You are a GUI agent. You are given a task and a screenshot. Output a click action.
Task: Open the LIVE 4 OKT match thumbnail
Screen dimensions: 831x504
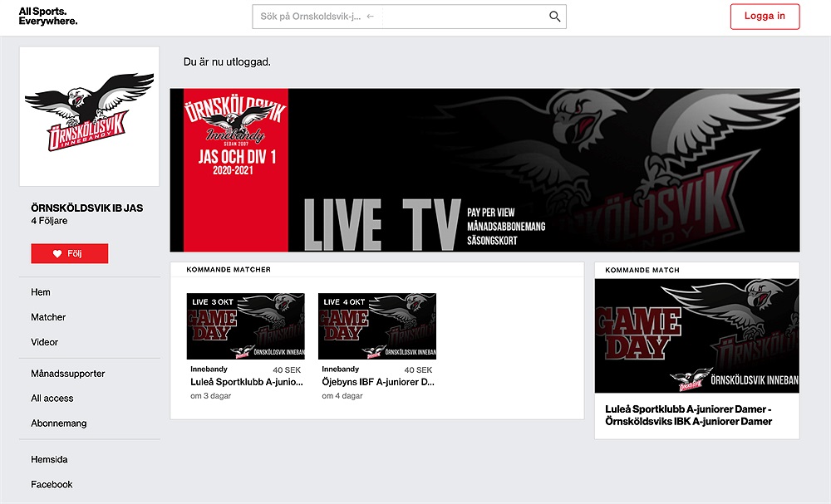click(x=377, y=326)
